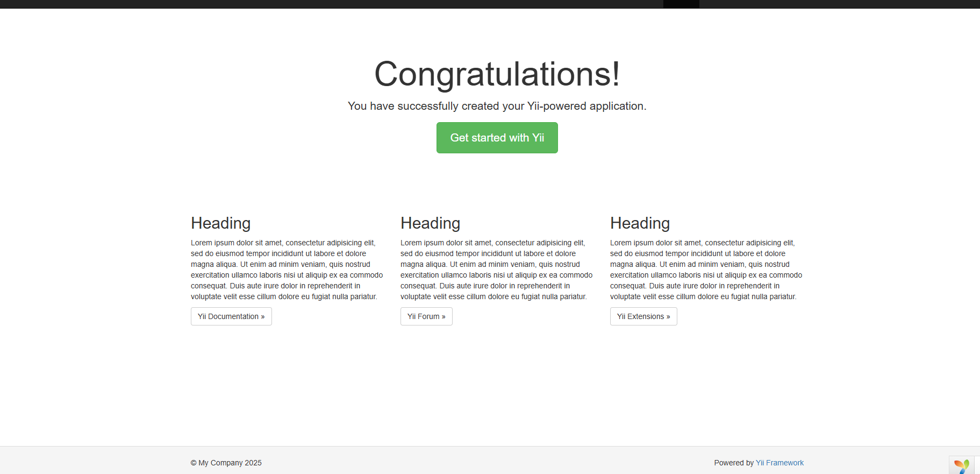Image resolution: width=980 pixels, height=474 pixels.
Task: Click the Heading above Yii Documentation button
Action: (220, 223)
